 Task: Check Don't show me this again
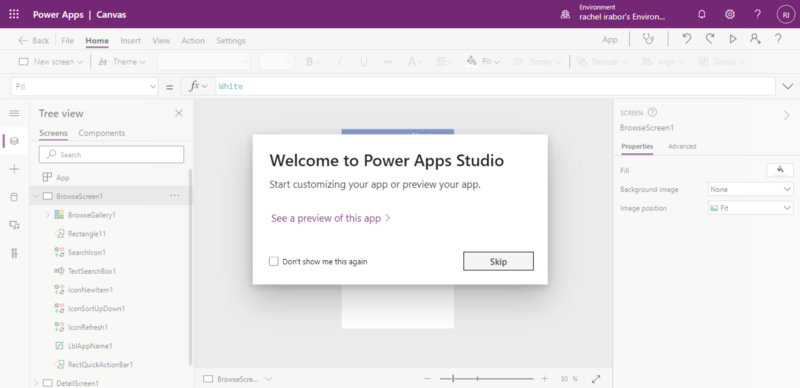coord(274,261)
